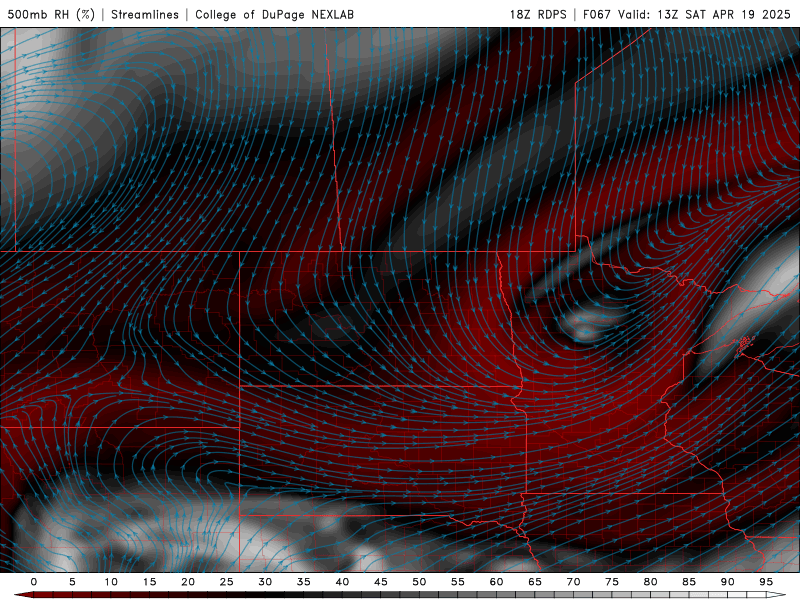This screenshot has height=600, width=800.
Task: Click the 10 label on the legend
Action: click(x=111, y=582)
